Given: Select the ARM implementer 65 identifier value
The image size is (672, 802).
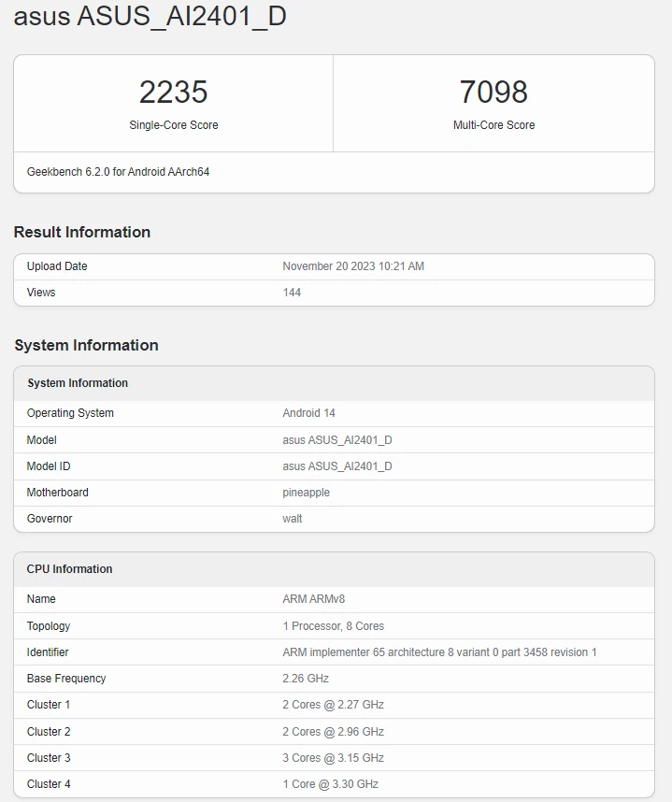Looking at the screenshot, I should [439, 652].
